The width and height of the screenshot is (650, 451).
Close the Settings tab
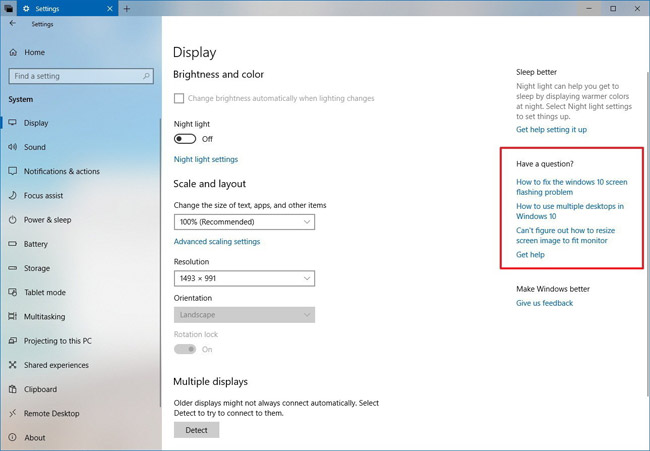coord(110,8)
